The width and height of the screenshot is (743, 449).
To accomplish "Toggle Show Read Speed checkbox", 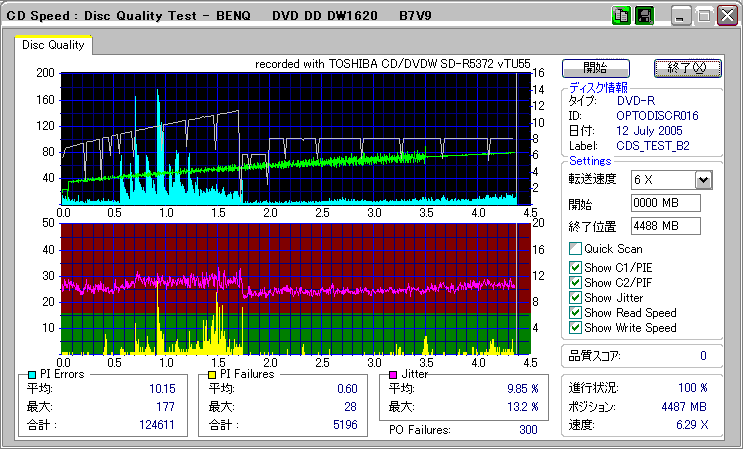I will pyautogui.click(x=575, y=313).
